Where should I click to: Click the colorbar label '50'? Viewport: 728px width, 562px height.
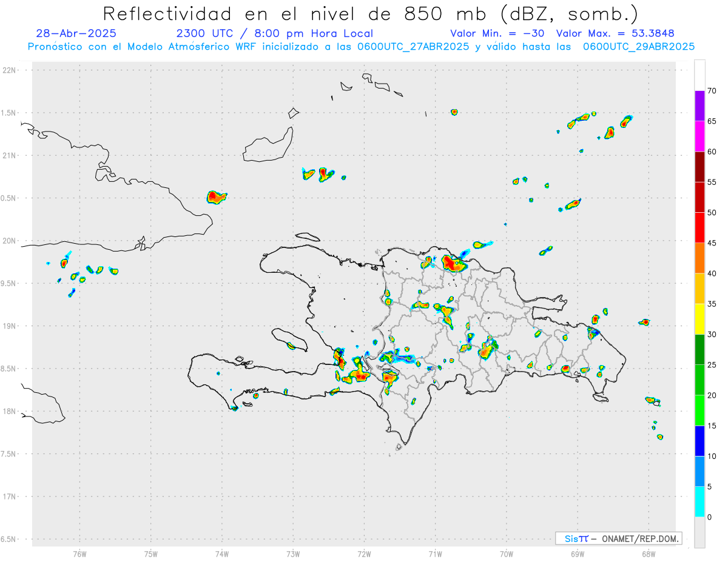712,213
